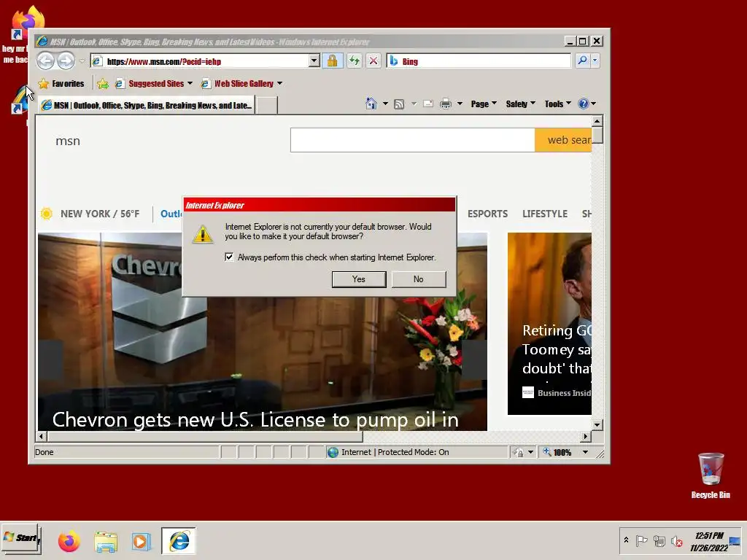
Task: Click the Back navigation arrow in IE
Action: [46, 61]
